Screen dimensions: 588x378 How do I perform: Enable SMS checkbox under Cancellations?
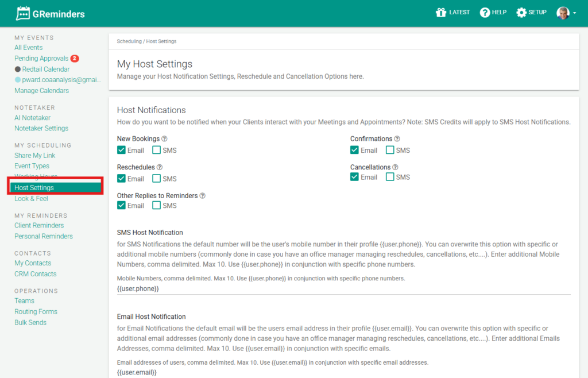coord(390,177)
